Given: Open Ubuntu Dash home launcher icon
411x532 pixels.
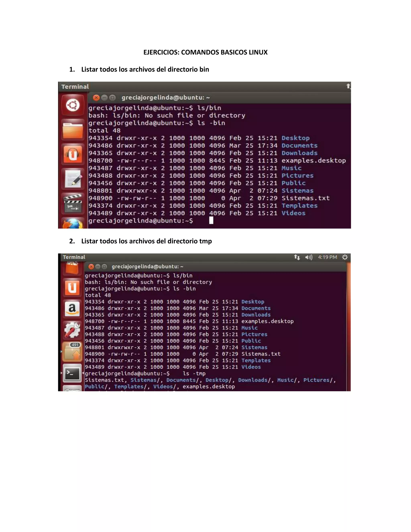Looking at the screenshot, I should coord(73,105).
